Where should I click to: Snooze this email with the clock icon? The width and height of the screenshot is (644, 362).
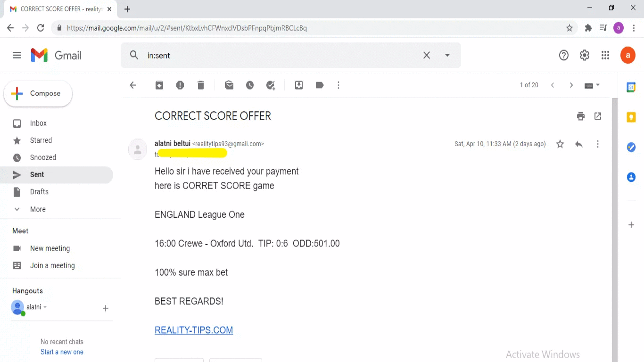(x=250, y=85)
